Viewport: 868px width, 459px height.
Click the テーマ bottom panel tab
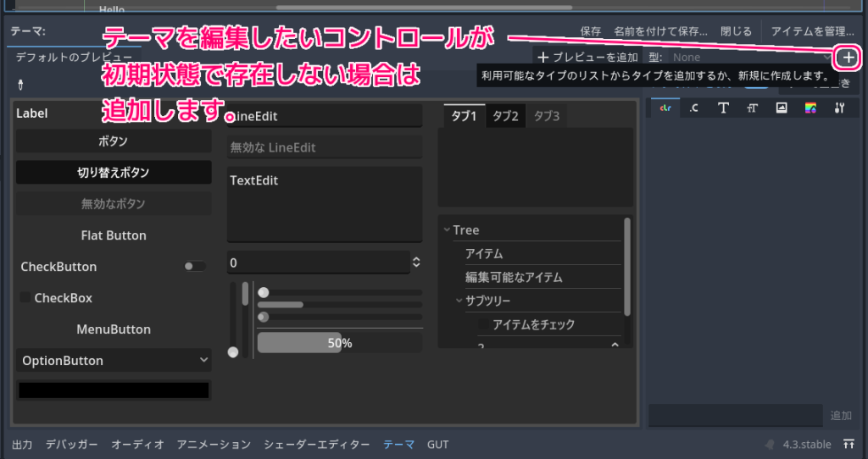point(398,444)
